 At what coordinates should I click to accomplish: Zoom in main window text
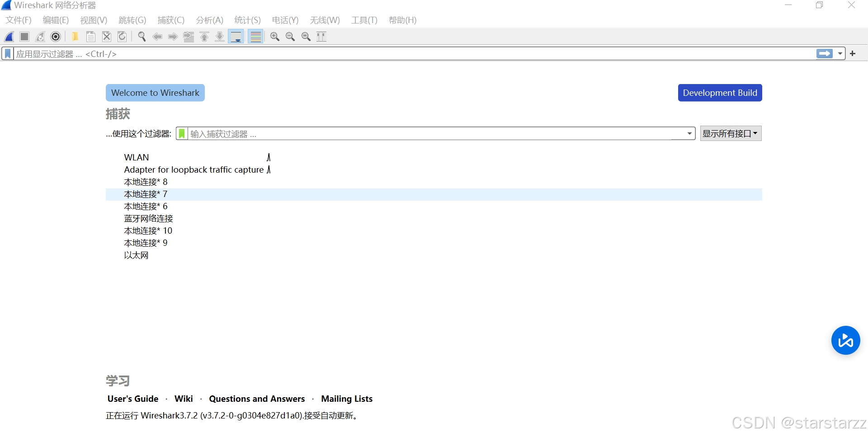[275, 37]
